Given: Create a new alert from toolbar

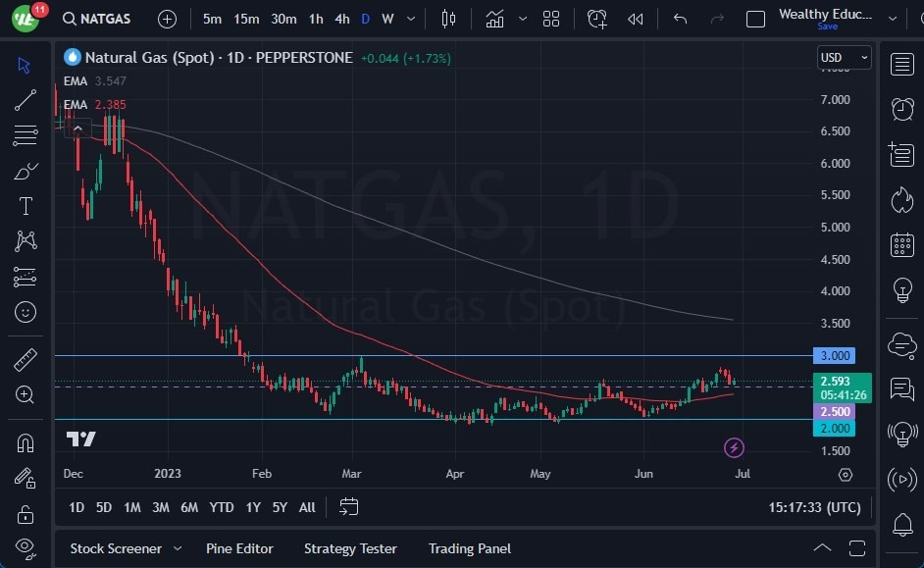Looking at the screenshot, I should (597, 19).
